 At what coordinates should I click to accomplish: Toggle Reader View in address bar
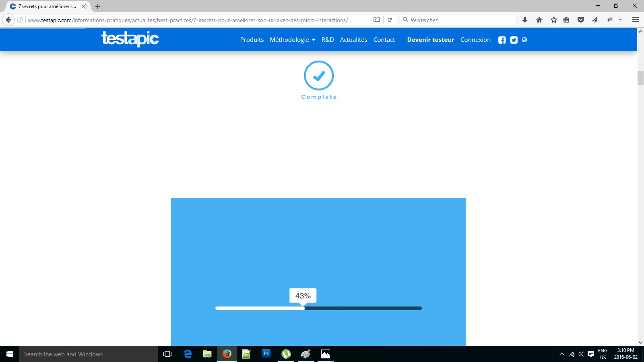click(377, 20)
